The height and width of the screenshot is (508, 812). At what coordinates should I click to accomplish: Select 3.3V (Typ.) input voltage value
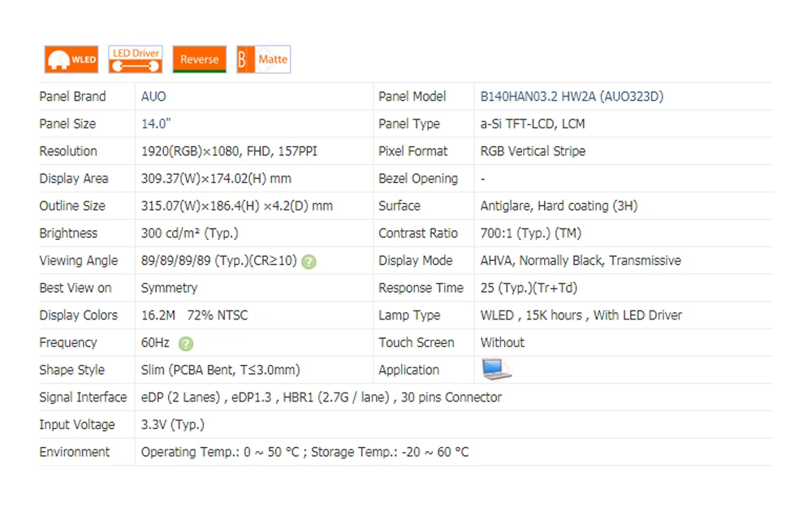click(x=172, y=425)
